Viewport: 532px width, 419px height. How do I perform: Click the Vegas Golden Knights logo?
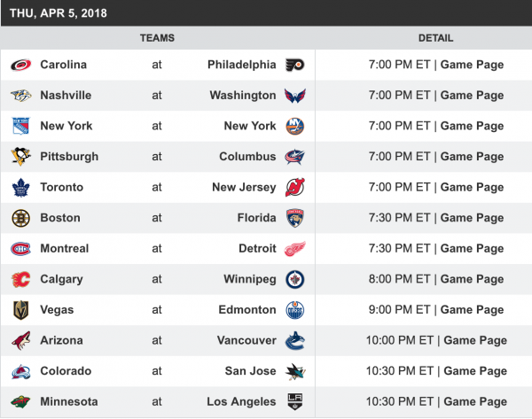coord(20,310)
